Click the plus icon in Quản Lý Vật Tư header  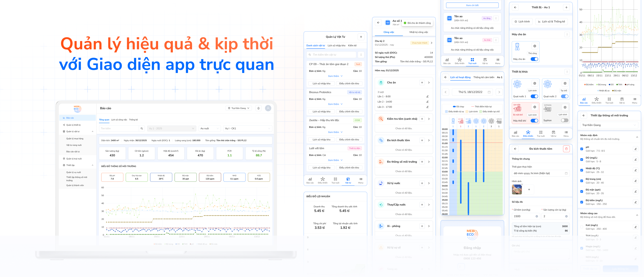coord(361,37)
